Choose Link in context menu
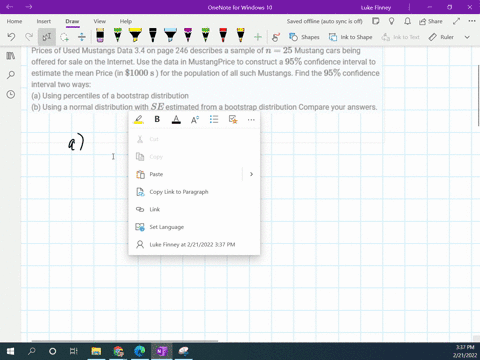This screenshot has width=480, height=360. tap(194, 209)
